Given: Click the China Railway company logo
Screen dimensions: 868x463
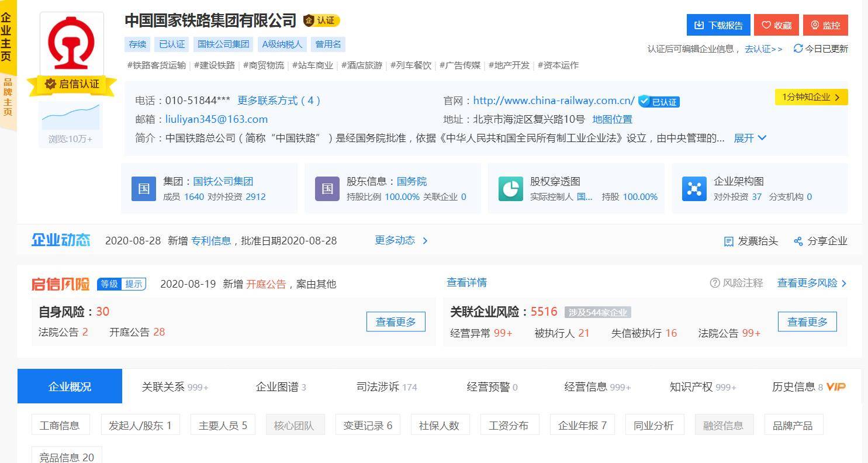Looking at the screenshot, I should (x=71, y=43).
